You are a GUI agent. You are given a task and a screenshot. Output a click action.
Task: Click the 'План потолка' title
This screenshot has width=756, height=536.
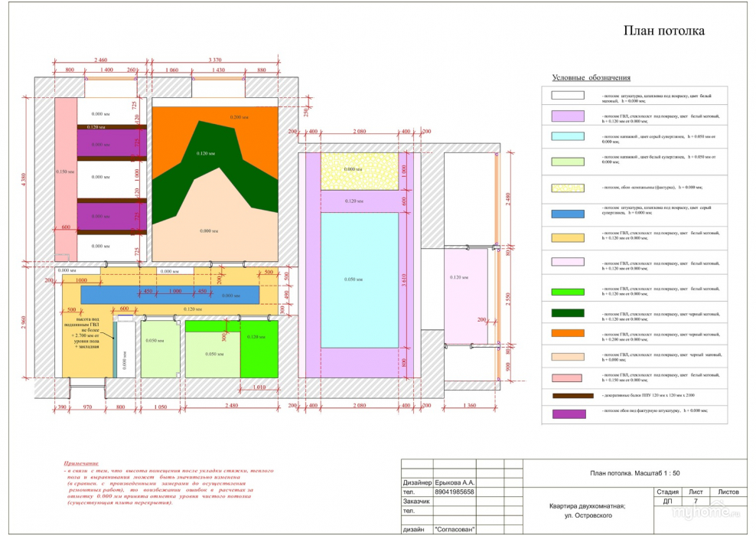[663, 31]
